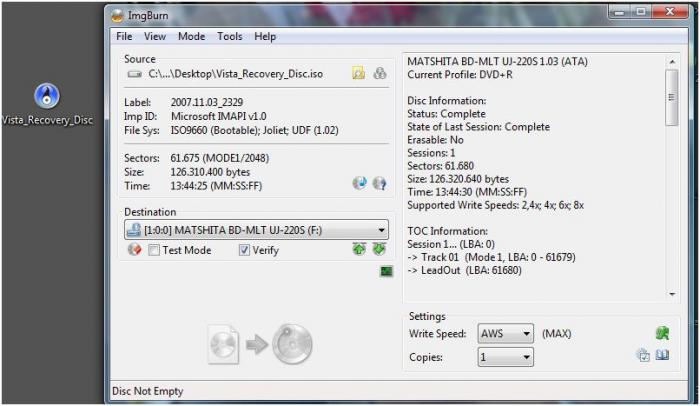Click the green write speed settings icon

click(x=662, y=333)
